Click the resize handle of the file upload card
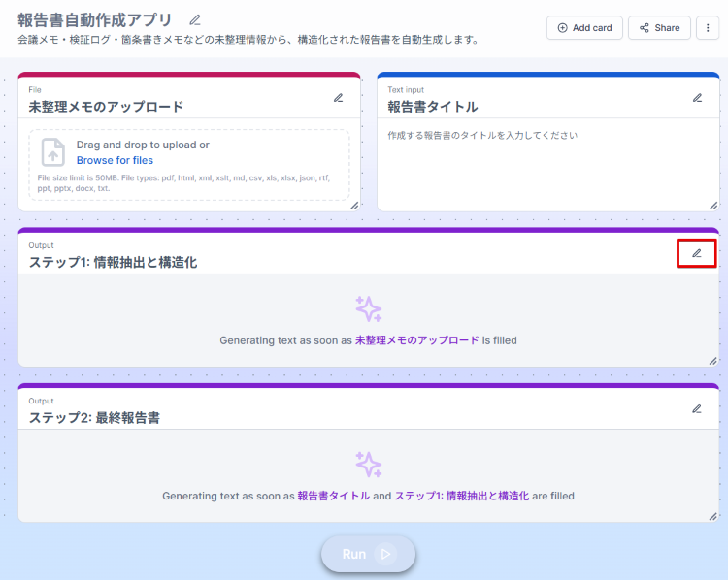 [x=354, y=206]
